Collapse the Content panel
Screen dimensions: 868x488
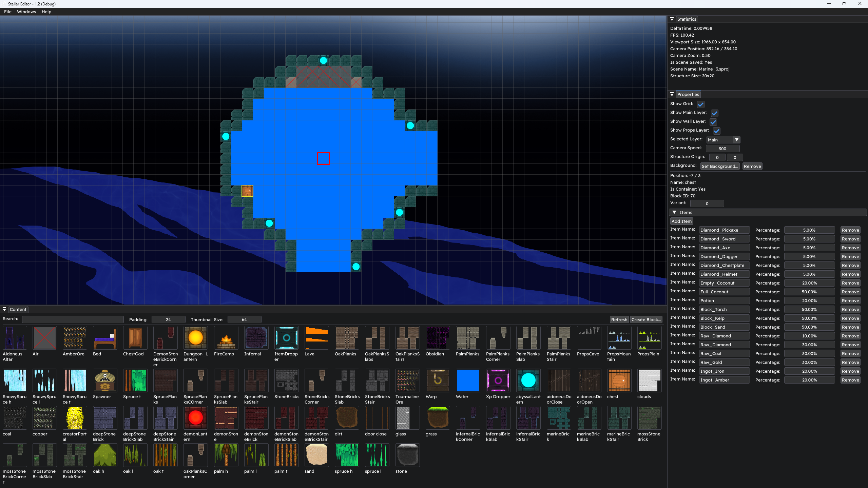(x=4, y=309)
